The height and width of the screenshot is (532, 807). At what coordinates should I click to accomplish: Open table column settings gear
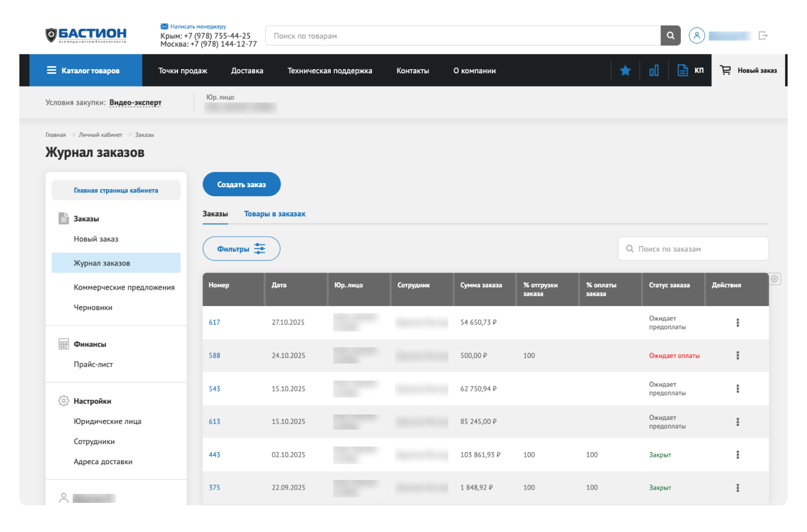click(775, 279)
